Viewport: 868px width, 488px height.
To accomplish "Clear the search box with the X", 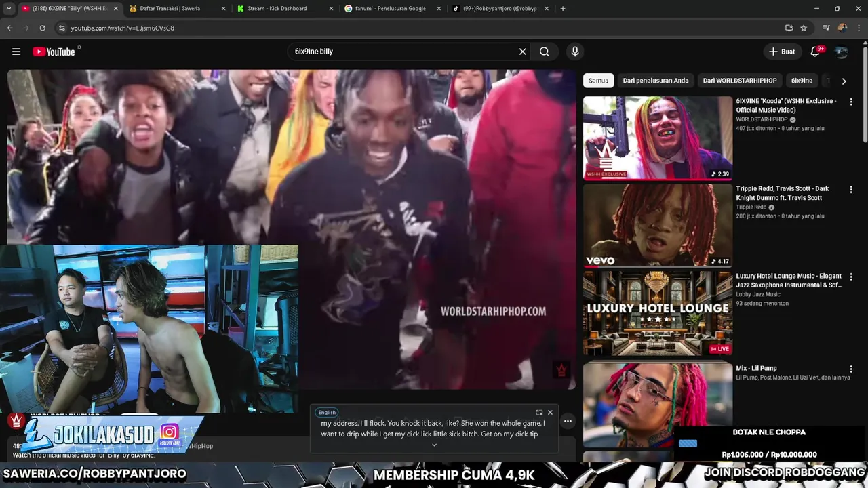I will [523, 52].
